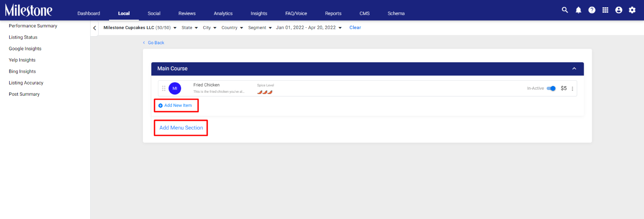This screenshot has width=644, height=219.
Task: Open the notifications bell
Action: click(578, 10)
